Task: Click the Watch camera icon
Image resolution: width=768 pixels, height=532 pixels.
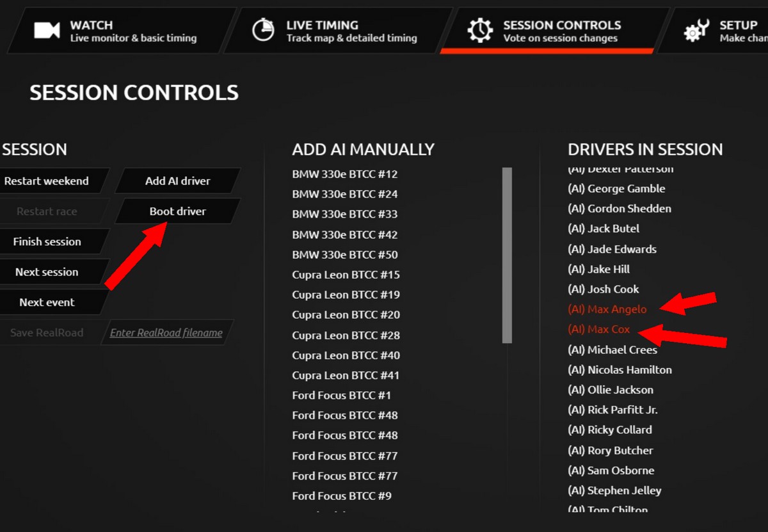Action: pyautogui.click(x=47, y=31)
